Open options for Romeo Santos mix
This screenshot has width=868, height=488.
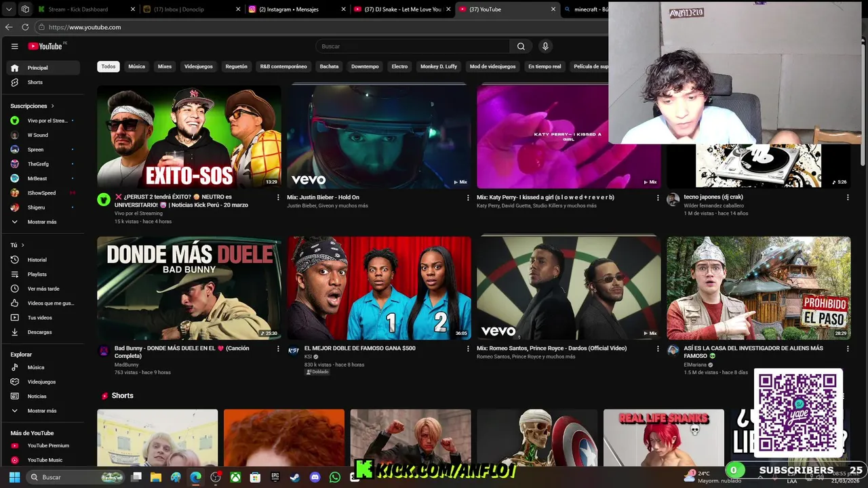[x=657, y=348]
